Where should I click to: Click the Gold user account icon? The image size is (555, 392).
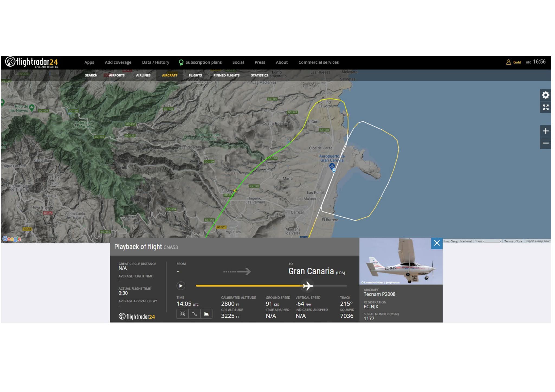coord(508,62)
